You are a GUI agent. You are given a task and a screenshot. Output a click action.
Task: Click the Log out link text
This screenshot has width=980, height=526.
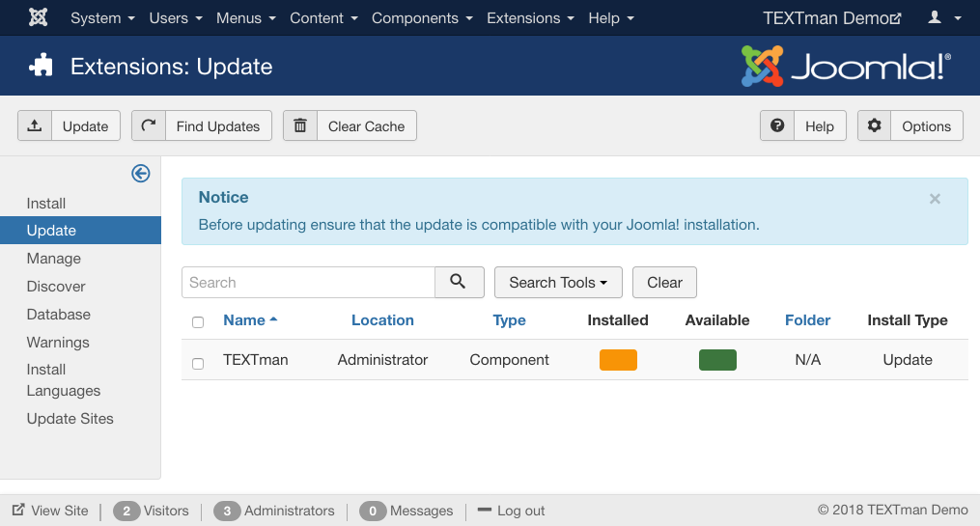coord(521,511)
